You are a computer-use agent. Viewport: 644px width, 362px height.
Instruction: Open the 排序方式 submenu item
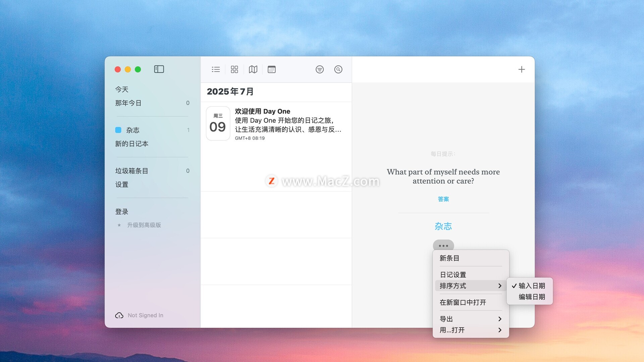click(471, 286)
